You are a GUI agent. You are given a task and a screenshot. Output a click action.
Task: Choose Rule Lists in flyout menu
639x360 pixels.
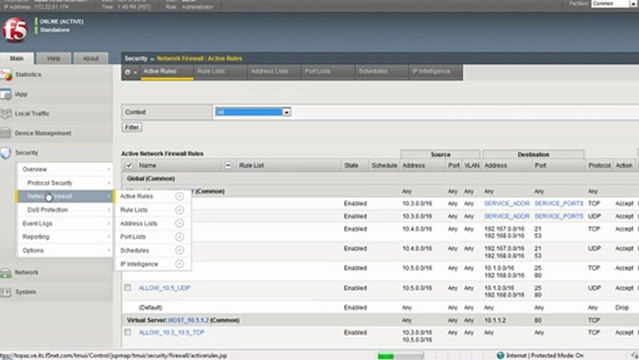134,210
